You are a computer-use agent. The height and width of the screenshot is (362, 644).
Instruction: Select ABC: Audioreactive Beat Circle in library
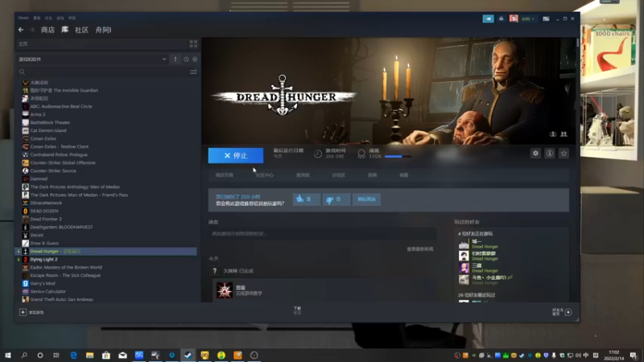pos(61,106)
